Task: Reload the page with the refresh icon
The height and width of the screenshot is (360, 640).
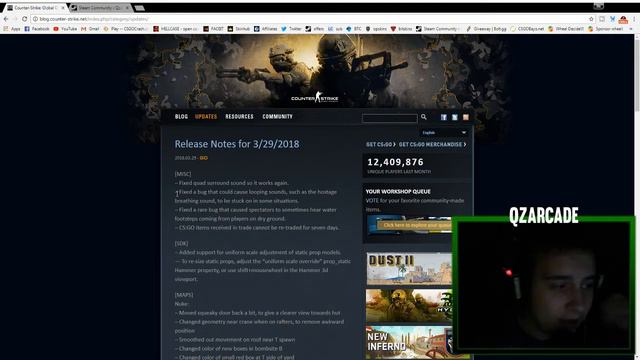Action: pyautogui.click(x=24, y=19)
